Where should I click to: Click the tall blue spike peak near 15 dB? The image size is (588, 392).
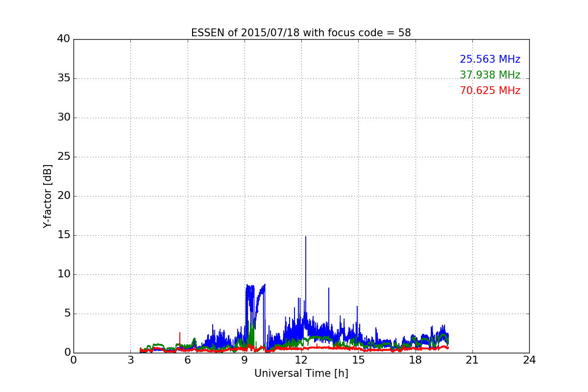[x=306, y=237]
